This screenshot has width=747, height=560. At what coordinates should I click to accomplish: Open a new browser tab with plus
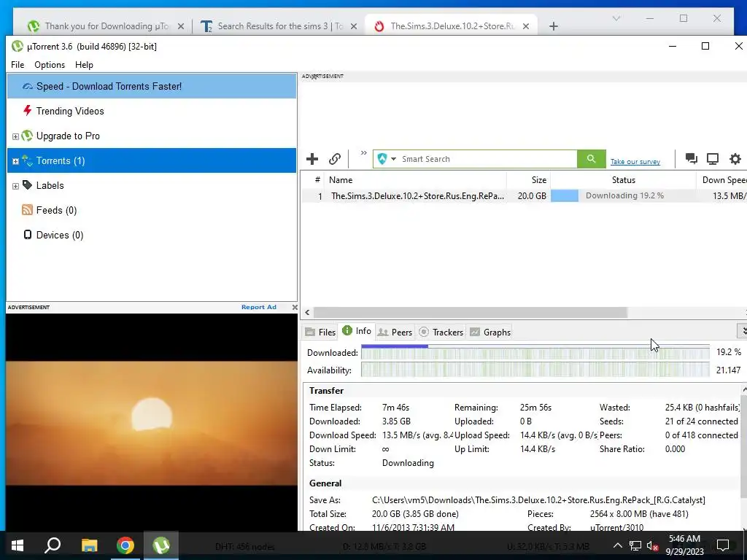553,26
